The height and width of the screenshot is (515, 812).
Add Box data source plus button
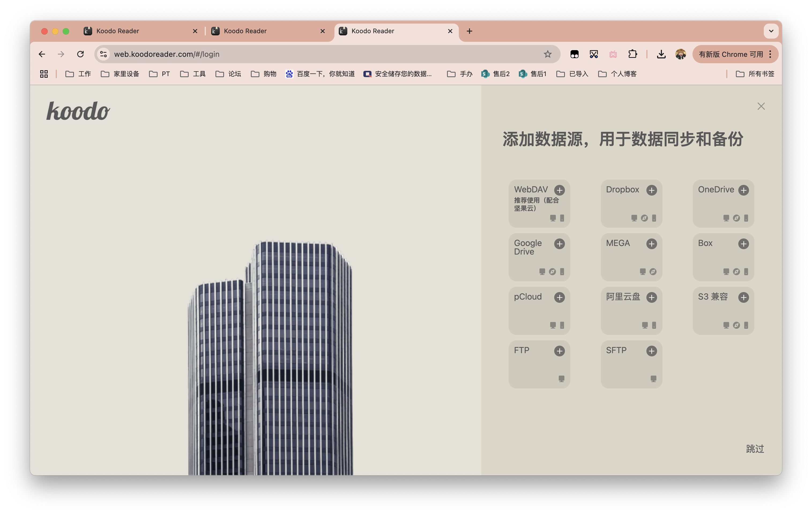744,244
